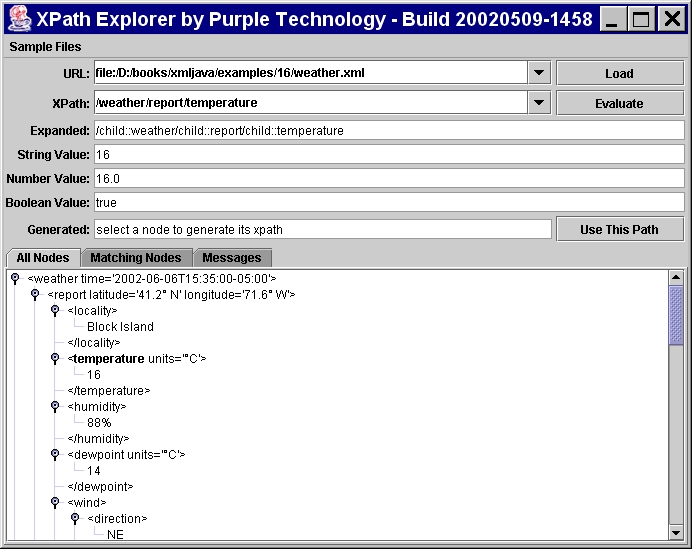The width and height of the screenshot is (692, 549).
Task: Collapse the locality node toggle
Action: (55, 311)
